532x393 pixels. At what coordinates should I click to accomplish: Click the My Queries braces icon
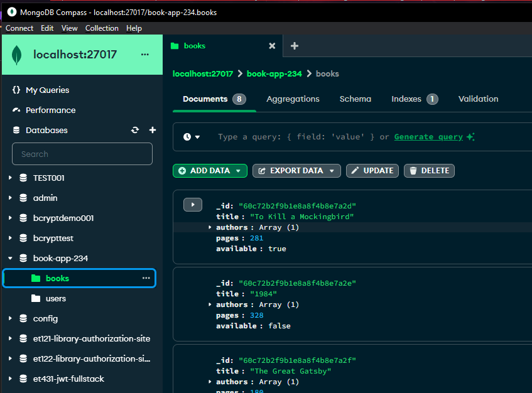click(16, 90)
